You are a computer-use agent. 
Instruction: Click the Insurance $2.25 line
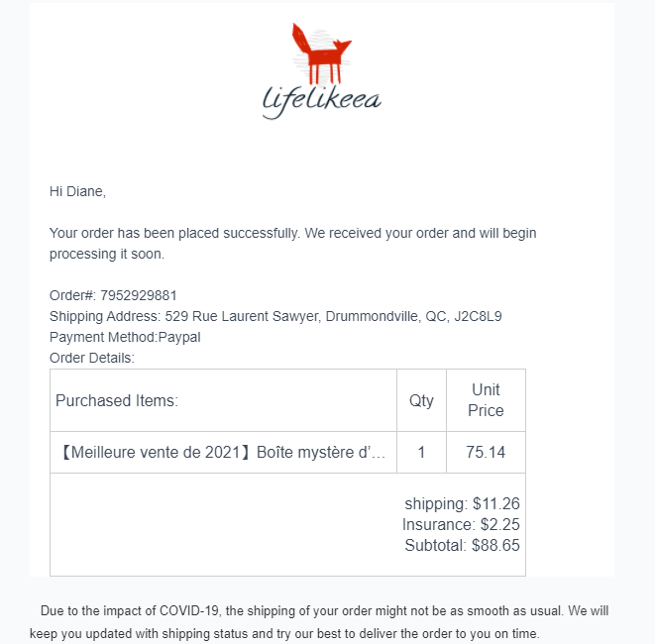tap(461, 524)
